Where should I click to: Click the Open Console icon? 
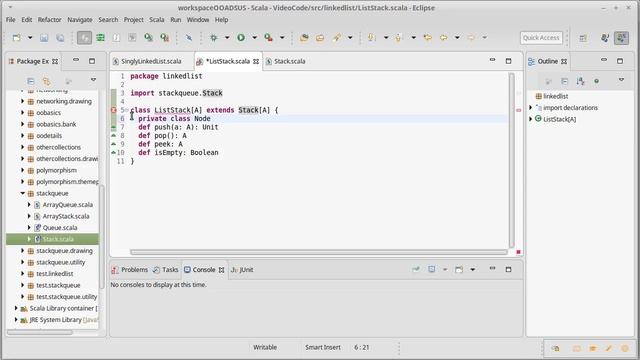click(459, 269)
